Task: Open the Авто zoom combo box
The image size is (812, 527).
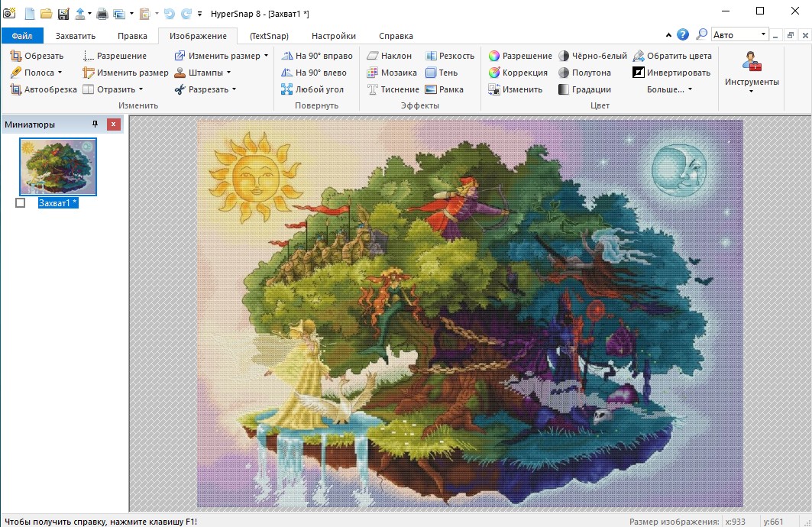Action: tap(739, 34)
